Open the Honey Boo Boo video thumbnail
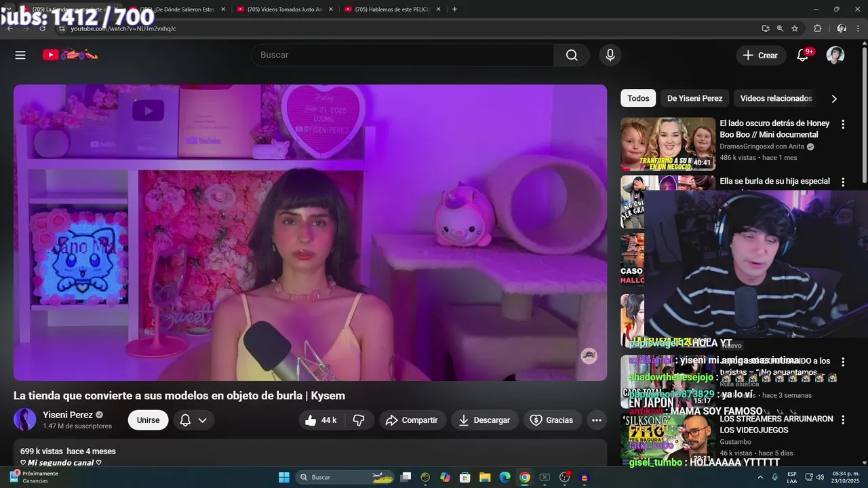The image size is (868, 488). [668, 144]
